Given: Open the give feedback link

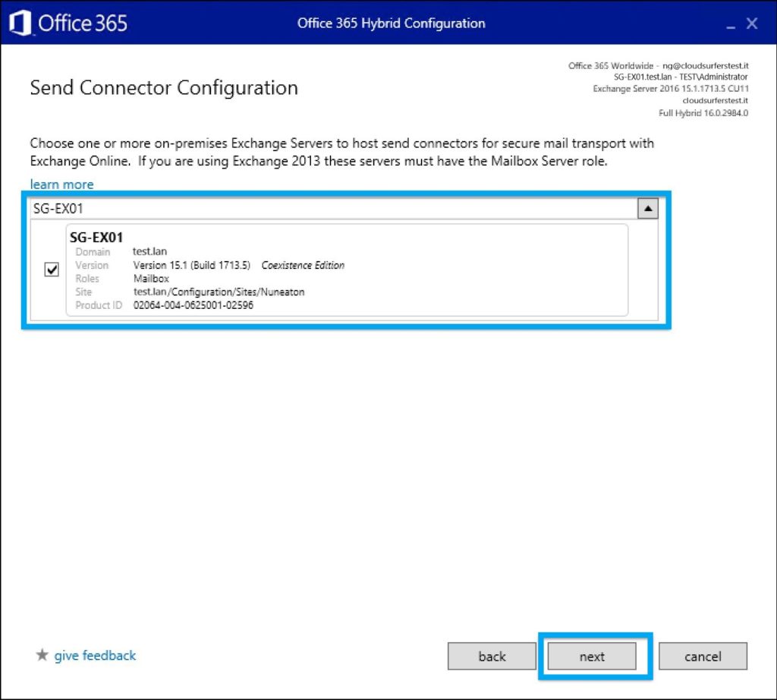Looking at the screenshot, I should coord(95,655).
